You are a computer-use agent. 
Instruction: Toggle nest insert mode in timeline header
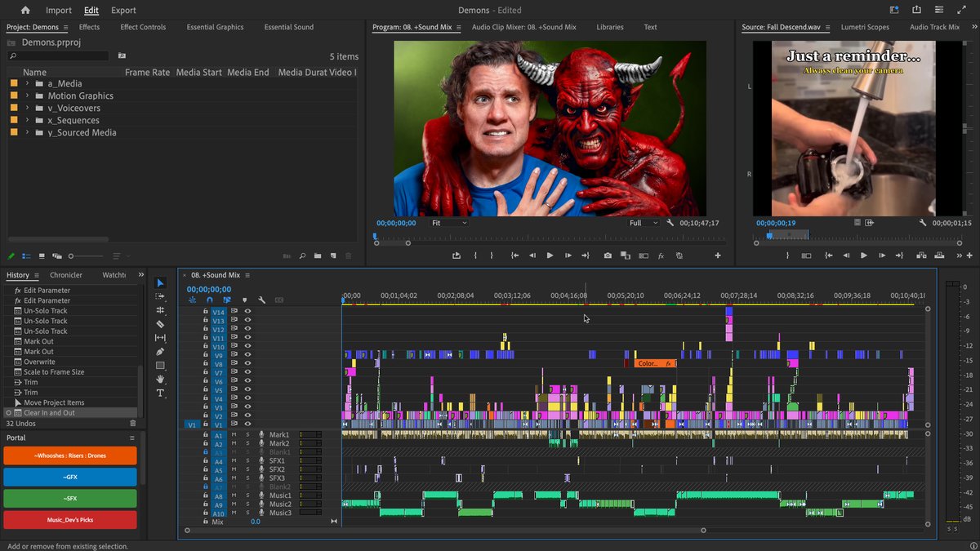(193, 300)
